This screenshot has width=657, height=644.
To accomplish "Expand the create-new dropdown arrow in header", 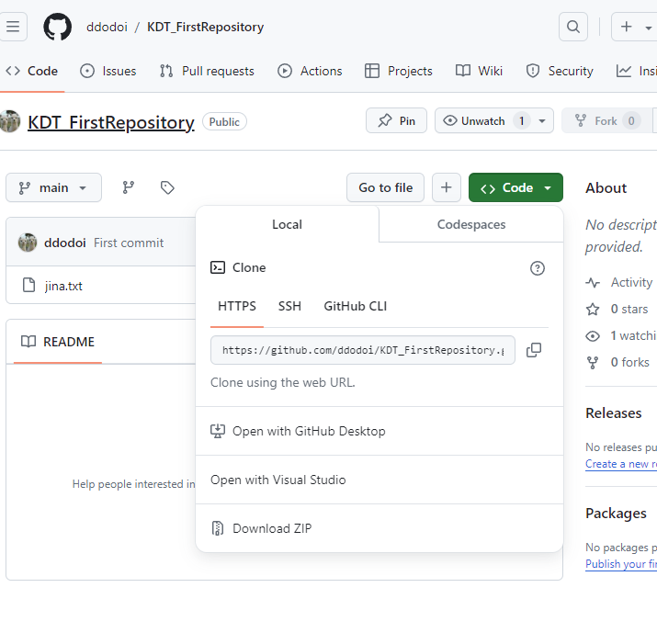I will pos(648,28).
